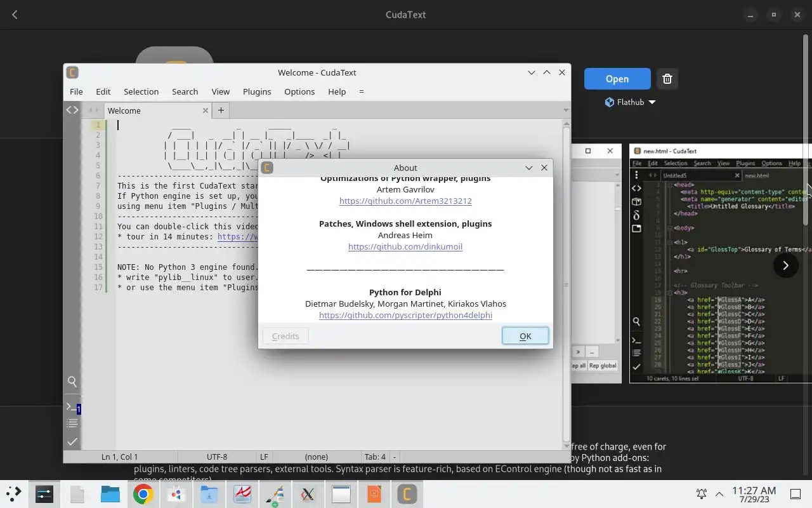
Task: Open the system settings taskbar icon
Action: tap(44, 494)
